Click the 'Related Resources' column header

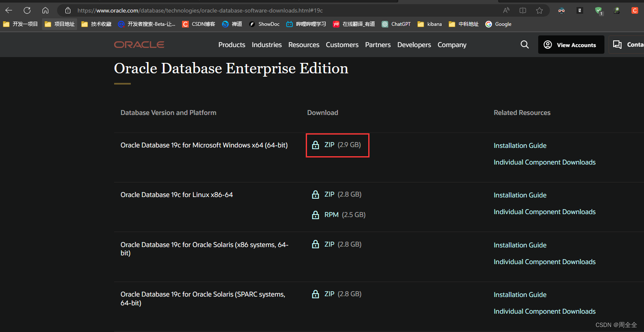coord(522,112)
